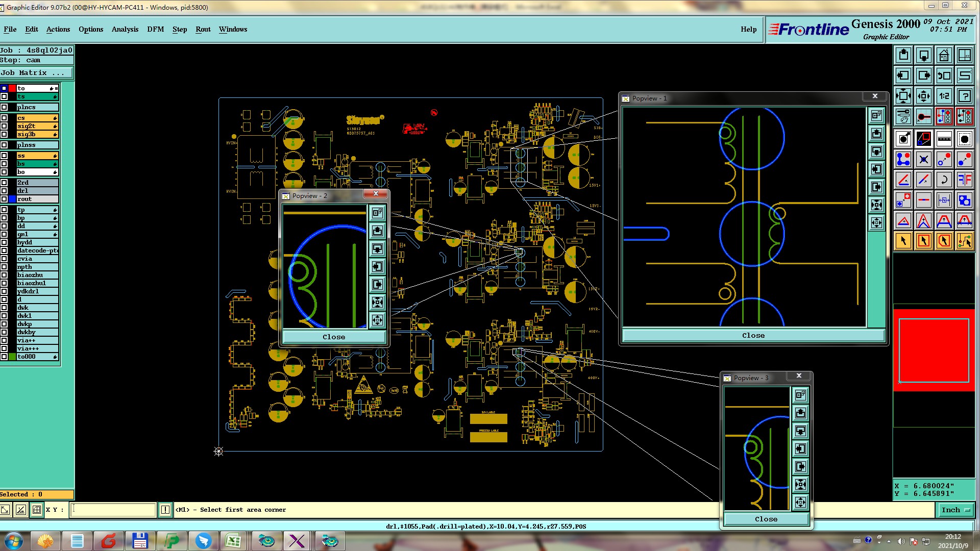Click the Home view icon
The image size is (980, 551).
point(944,55)
